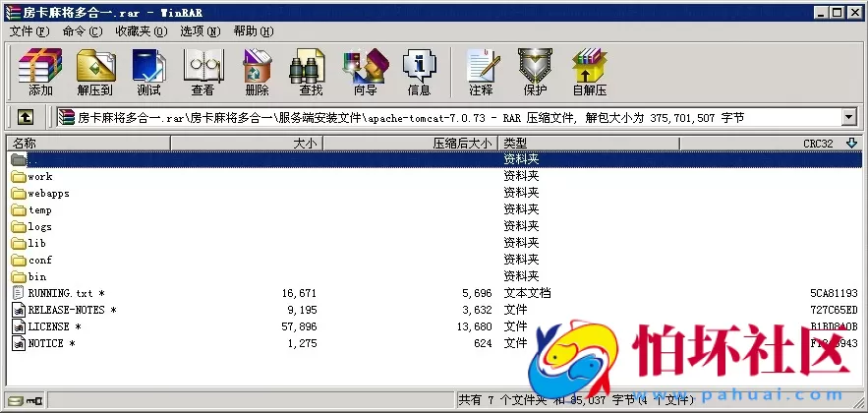The image size is (868, 413).
Task: Select the temp folder name
Action: 40,209
